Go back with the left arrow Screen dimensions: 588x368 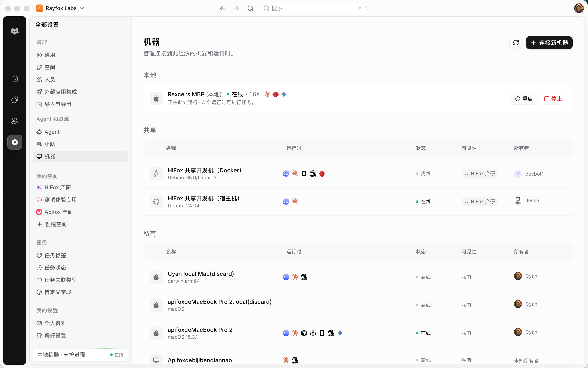(x=222, y=8)
